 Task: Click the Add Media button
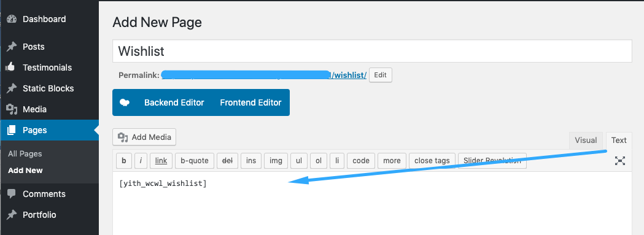[144, 137]
